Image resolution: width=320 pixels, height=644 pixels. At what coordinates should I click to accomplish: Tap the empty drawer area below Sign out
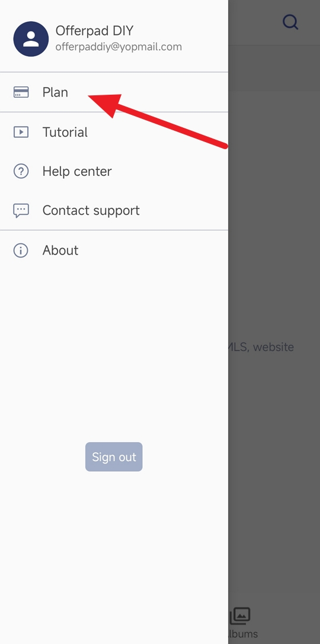click(114, 555)
